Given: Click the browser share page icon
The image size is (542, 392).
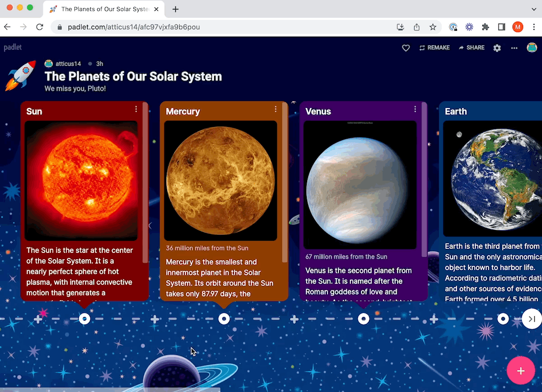Looking at the screenshot, I should 416,27.
